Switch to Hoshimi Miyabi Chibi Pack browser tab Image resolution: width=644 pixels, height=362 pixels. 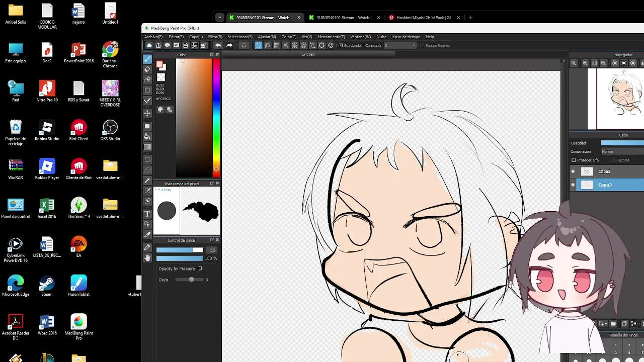click(x=424, y=18)
